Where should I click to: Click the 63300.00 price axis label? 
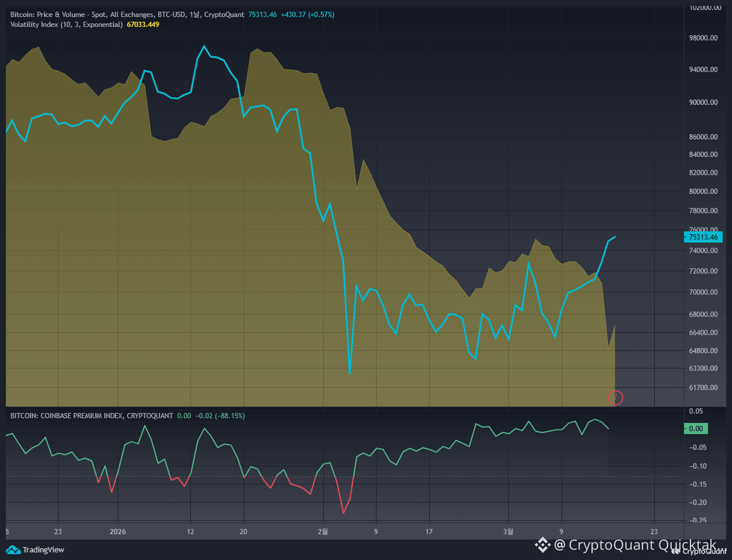(x=703, y=368)
